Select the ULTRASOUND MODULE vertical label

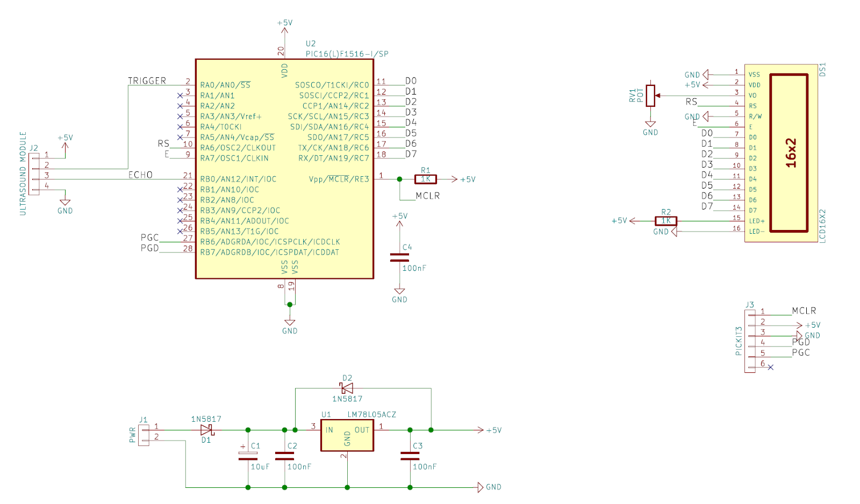[23, 174]
